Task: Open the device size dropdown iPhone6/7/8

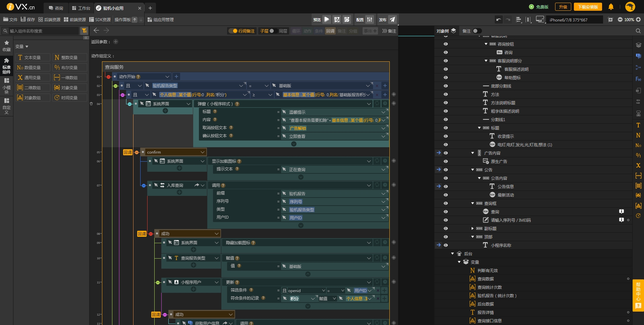Action: [x=574, y=20]
